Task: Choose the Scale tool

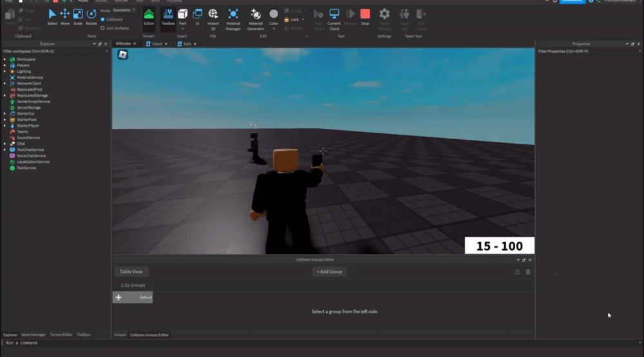Action: [78, 17]
